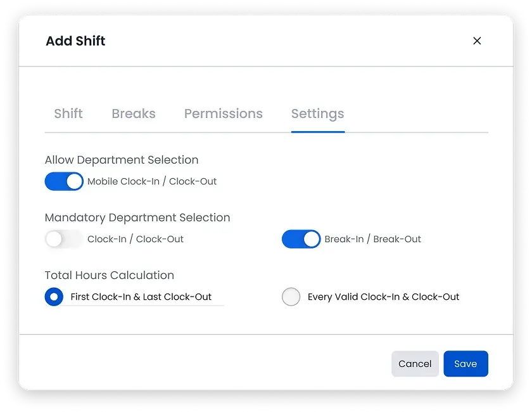This screenshot has width=532, height=412.
Task: Save the shift settings
Action: point(466,364)
